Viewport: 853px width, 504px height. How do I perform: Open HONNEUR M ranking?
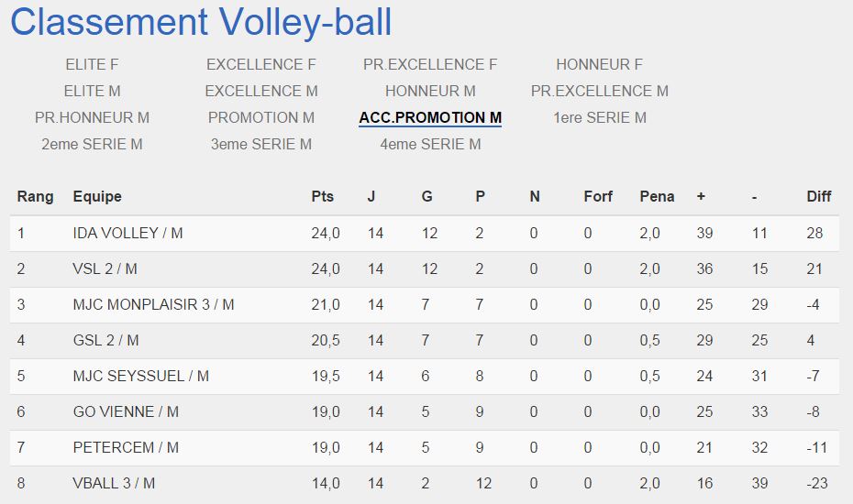pos(430,92)
